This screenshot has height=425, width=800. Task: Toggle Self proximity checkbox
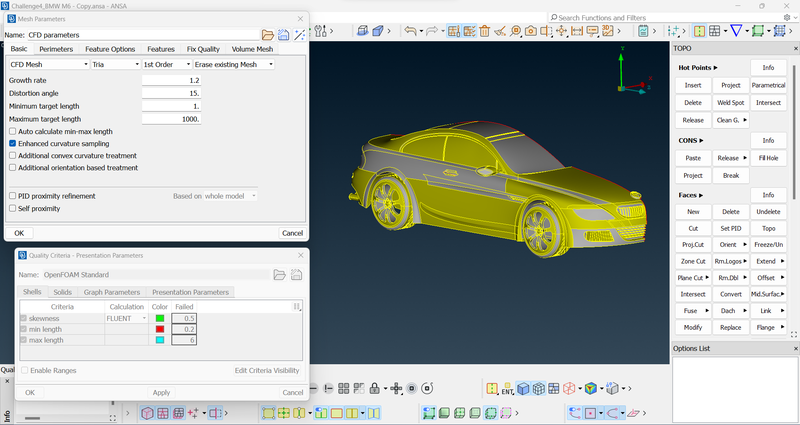tap(13, 209)
